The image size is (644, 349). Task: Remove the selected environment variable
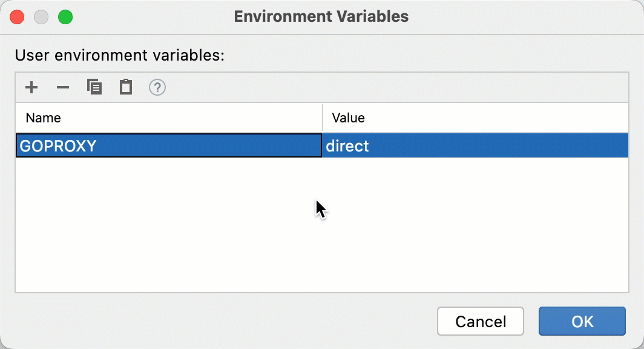[63, 87]
